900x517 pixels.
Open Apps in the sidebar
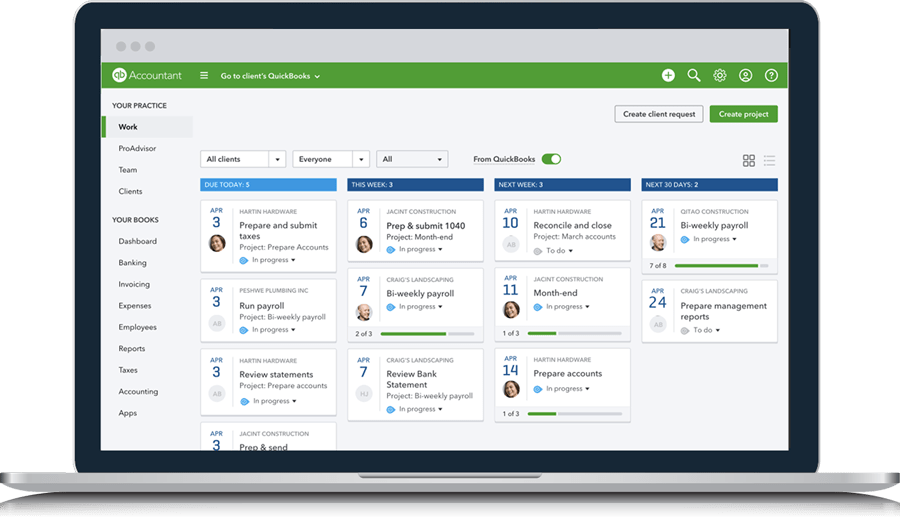pos(127,413)
